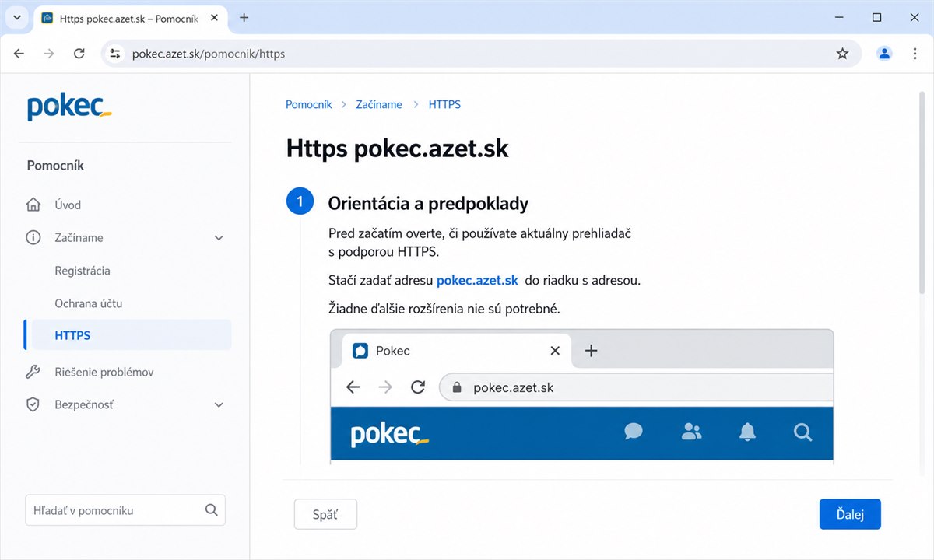The height and width of the screenshot is (560, 934).
Task: Click the Začíname info circle icon
Action: coord(33,238)
